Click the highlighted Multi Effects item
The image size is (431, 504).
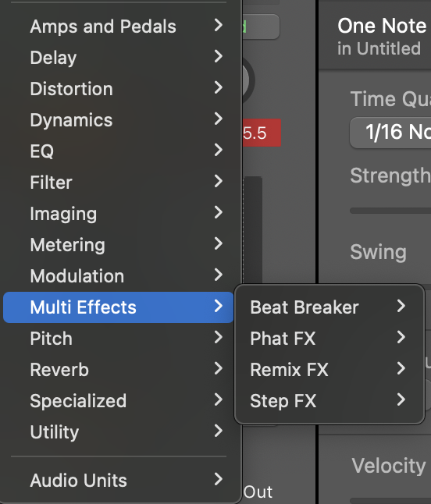coord(118,307)
